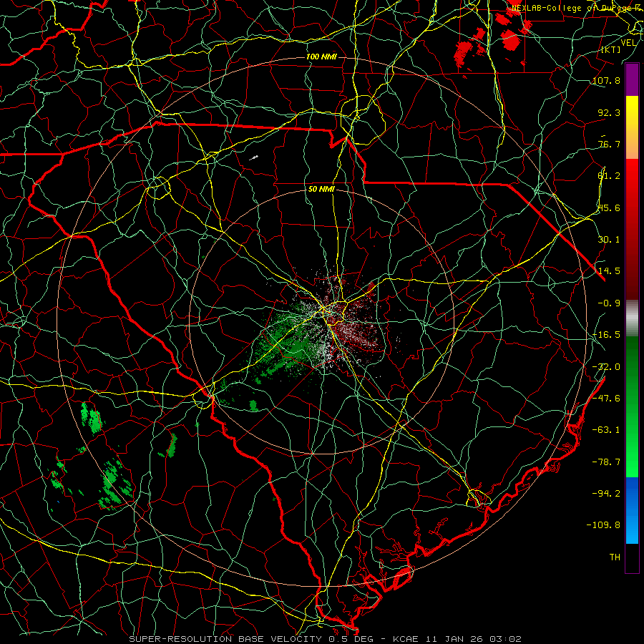Select the 76.7 velocity scale value
This screenshot has width=644, height=644.
coord(609,144)
